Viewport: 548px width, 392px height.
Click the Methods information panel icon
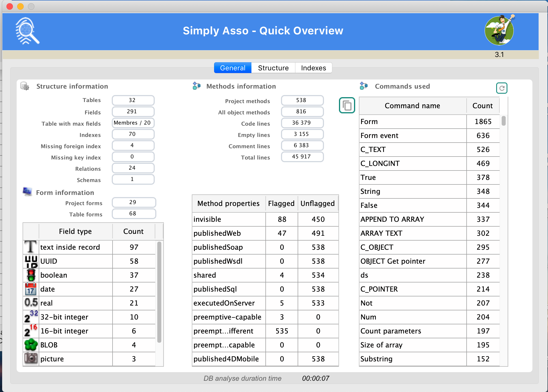[x=196, y=85]
